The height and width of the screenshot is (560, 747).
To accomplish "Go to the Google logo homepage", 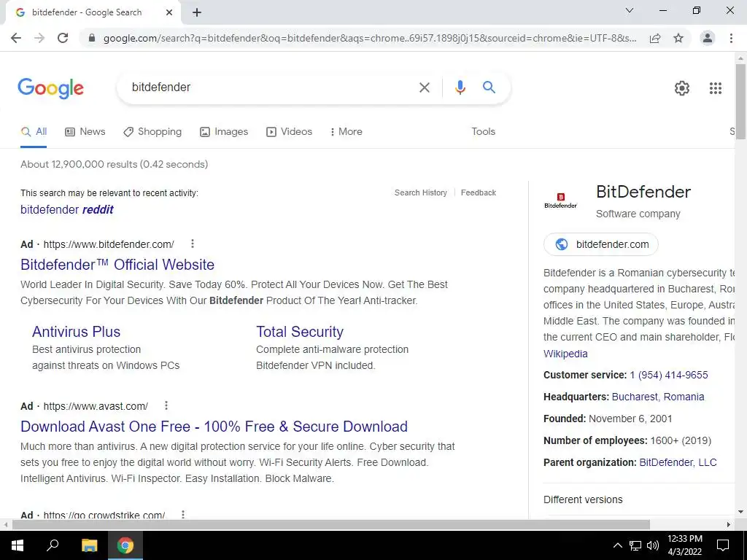I will pos(50,88).
